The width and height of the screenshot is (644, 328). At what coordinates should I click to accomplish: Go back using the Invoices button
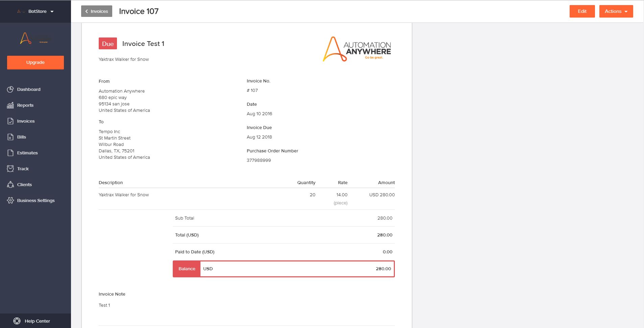(97, 11)
